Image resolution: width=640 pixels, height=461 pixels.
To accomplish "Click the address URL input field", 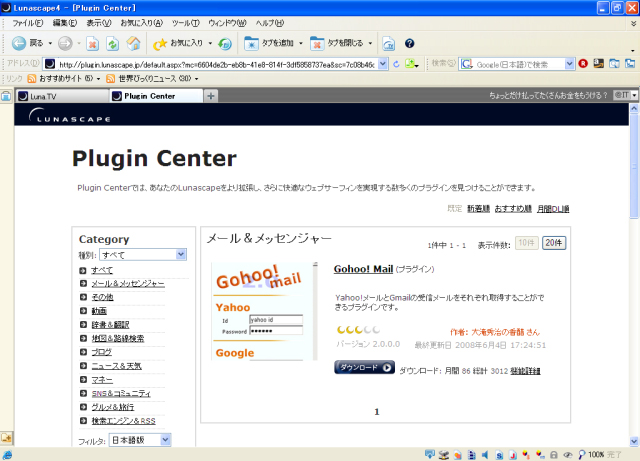I will coord(216,64).
